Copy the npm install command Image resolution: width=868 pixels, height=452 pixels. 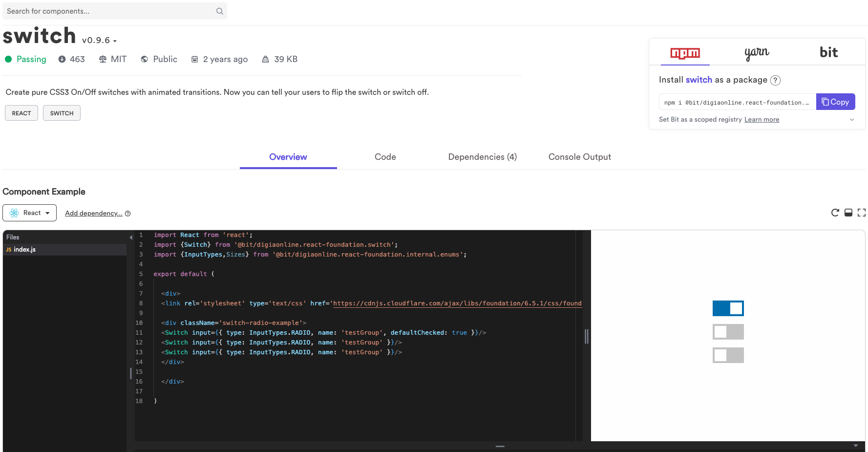[835, 102]
